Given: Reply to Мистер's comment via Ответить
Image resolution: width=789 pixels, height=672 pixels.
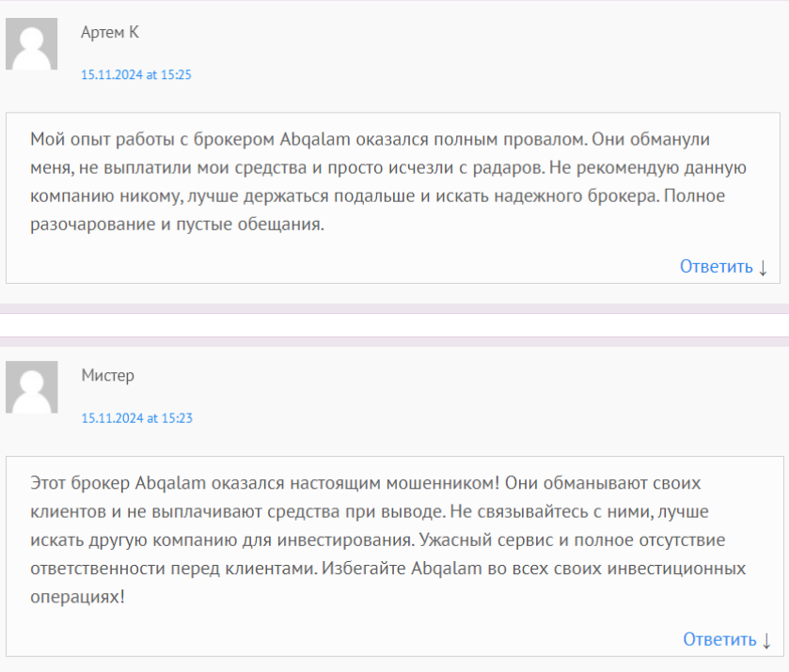Looking at the screenshot, I should (x=718, y=640).
